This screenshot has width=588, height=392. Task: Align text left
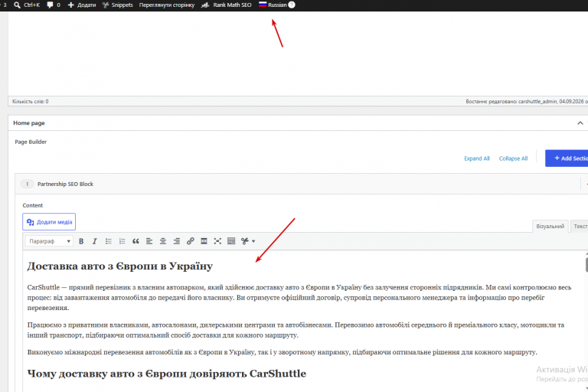pyautogui.click(x=149, y=241)
